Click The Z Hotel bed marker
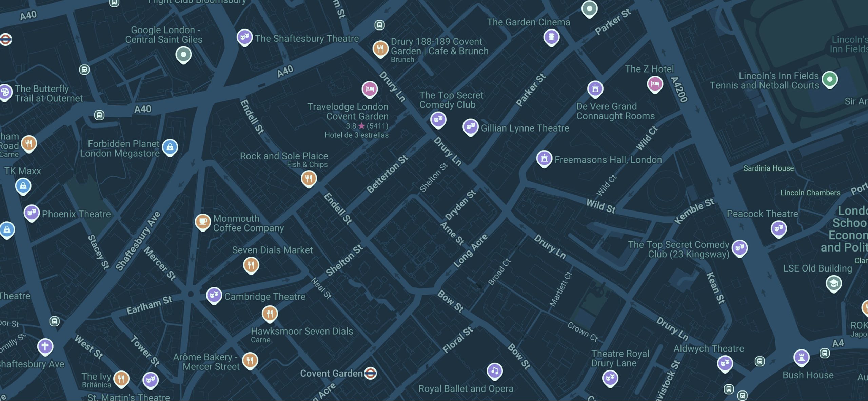This screenshot has width=868, height=401. [655, 83]
